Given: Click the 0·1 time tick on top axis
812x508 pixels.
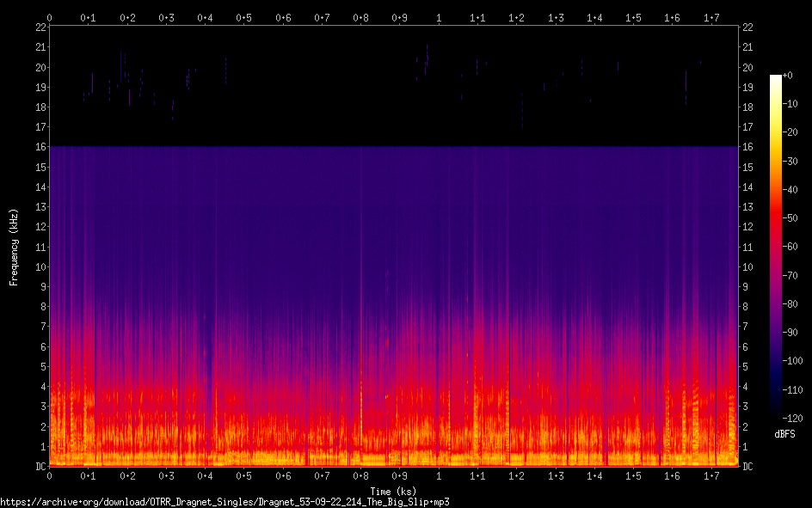Looking at the screenshot, I should [x=89, y=17].
